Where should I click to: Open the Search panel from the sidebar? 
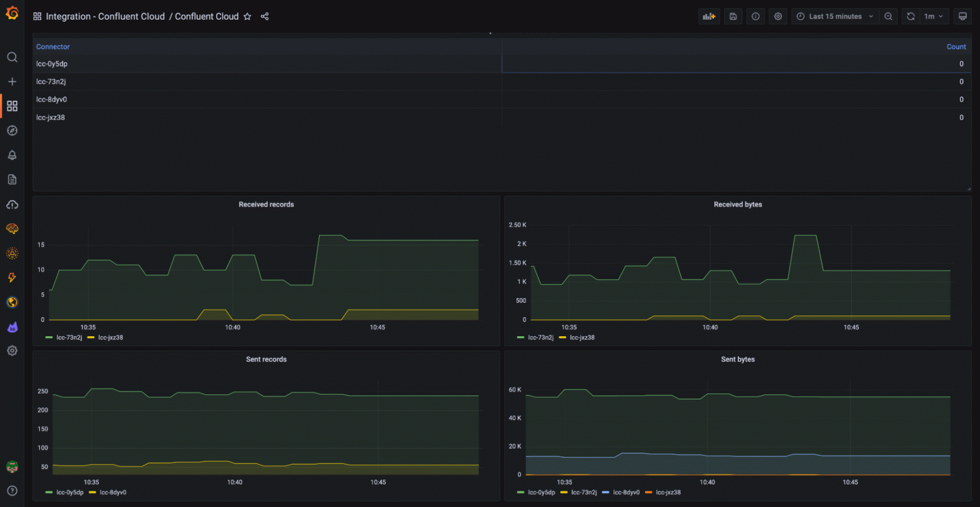[12, 57]
